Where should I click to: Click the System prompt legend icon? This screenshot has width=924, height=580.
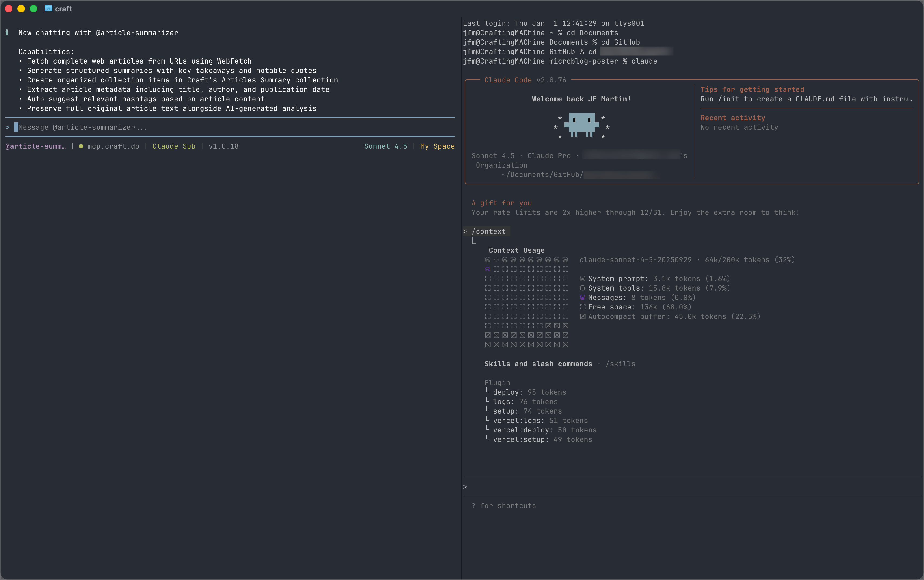coord(582,279)
